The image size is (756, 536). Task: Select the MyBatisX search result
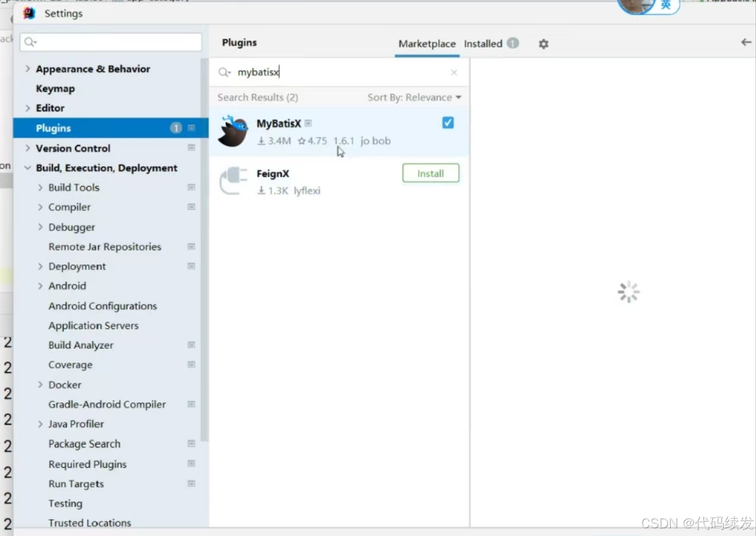339,132
